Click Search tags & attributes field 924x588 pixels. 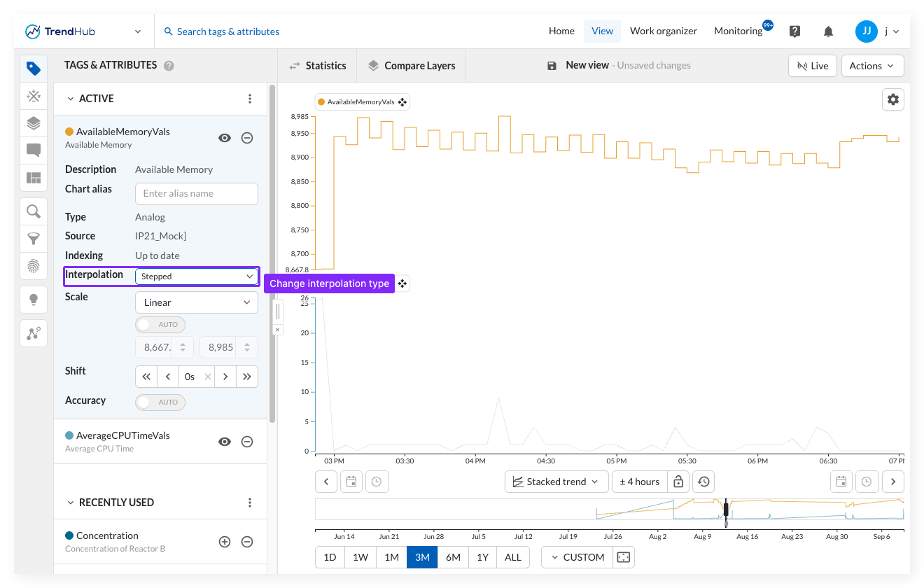222,31
